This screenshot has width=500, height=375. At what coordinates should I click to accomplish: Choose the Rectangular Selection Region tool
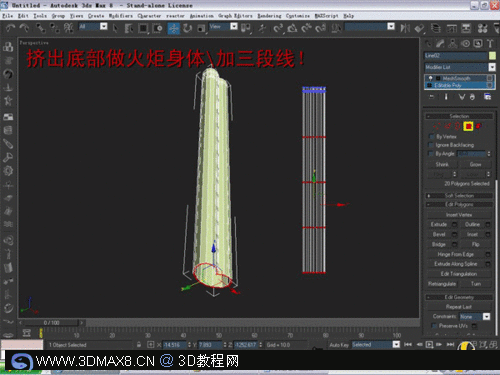click(143, 29)
